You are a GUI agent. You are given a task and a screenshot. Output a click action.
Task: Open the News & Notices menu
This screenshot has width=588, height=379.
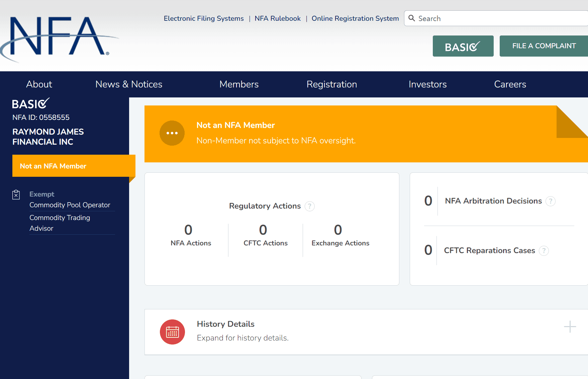tap(129, 84)
